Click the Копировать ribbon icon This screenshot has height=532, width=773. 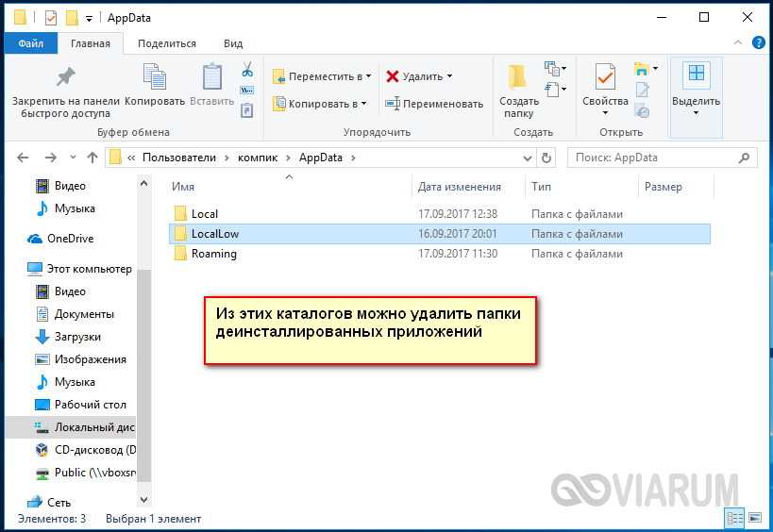154,76
